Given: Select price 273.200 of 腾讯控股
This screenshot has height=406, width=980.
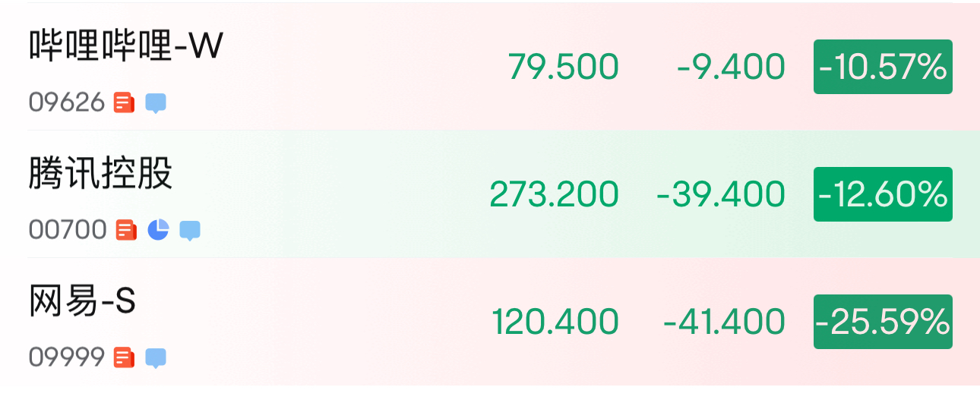Looking at the screenshot, I should 555,194.
